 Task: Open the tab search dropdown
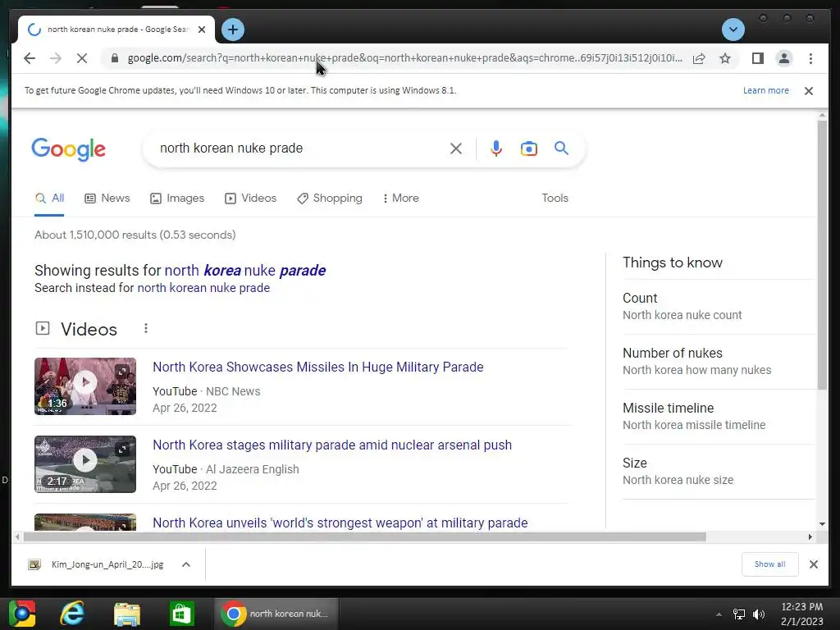click(733, 30)
